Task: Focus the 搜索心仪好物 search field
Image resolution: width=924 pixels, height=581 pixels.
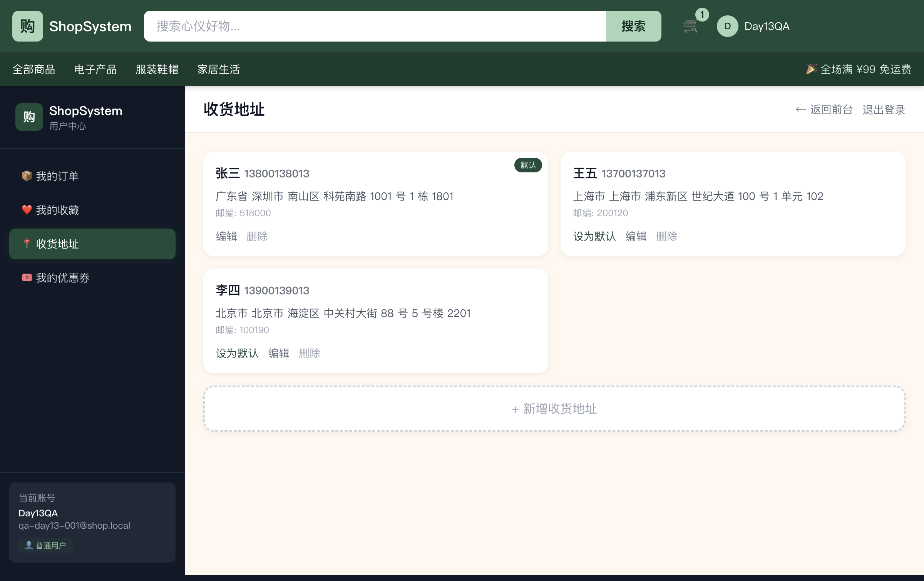Action: click(x=375, y=26)
